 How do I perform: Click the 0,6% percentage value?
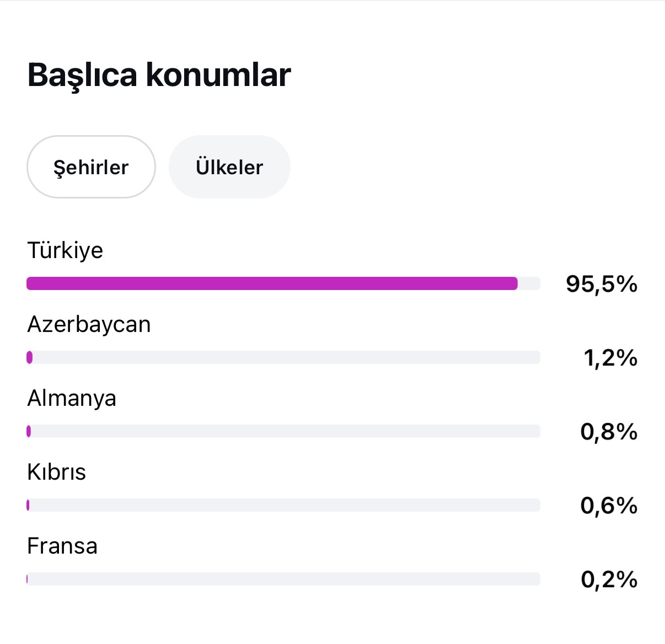[609, 506]
